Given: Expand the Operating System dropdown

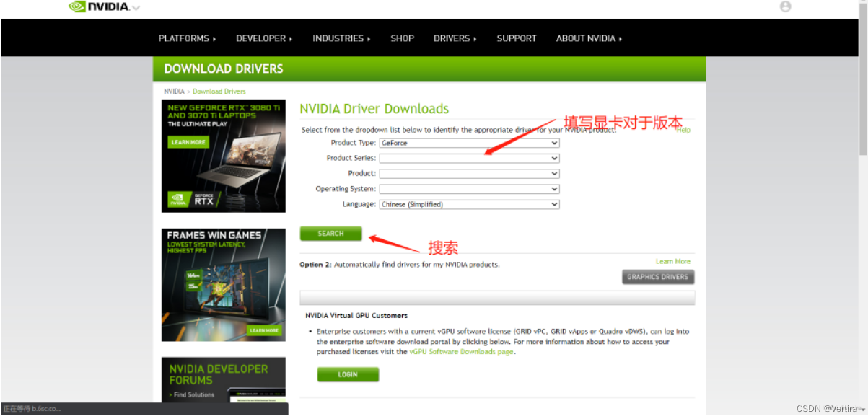Looking at the screenshot, I should 470,189.
